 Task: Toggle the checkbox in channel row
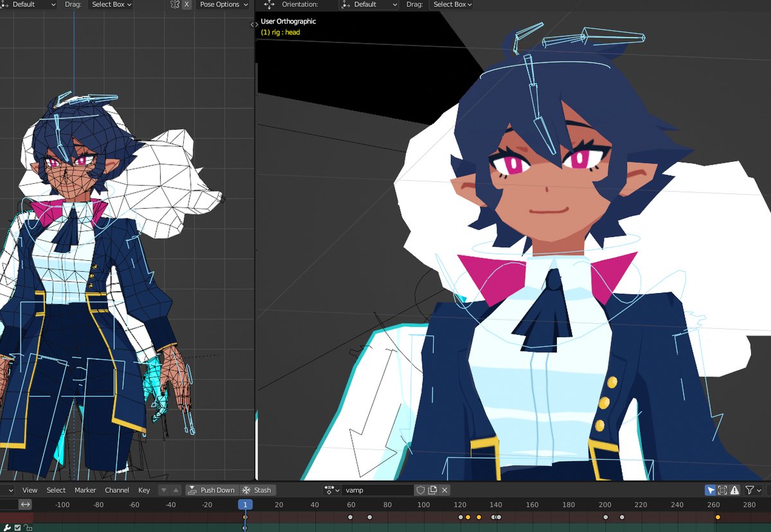tap(17, 528)
